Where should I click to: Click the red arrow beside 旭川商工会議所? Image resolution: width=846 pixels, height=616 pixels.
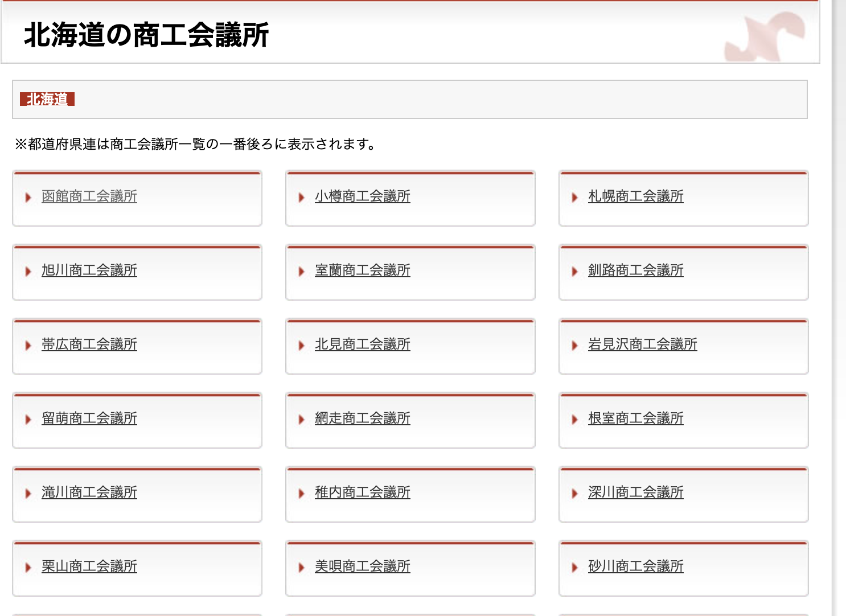[x=28, y=272]
